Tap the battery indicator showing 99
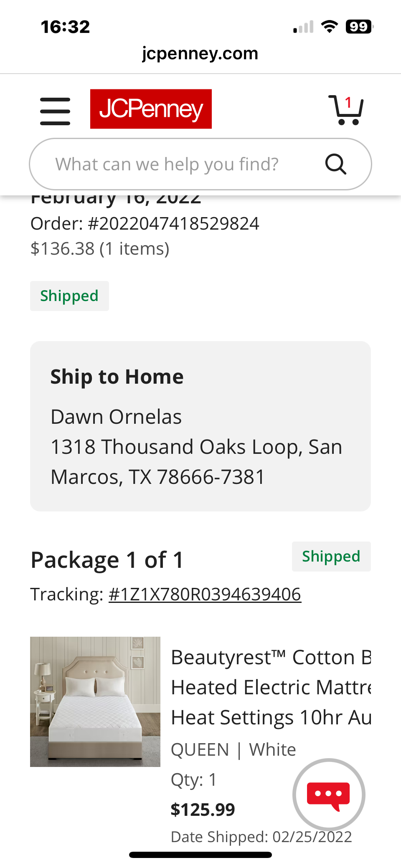Viewport: 401px width, 868px height. pos(359,27)
